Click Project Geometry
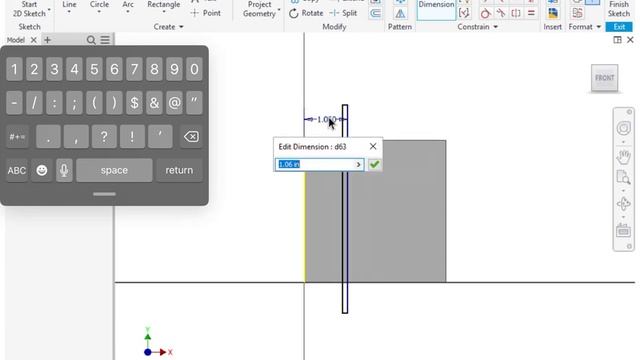Viewport: 640px width, 360px height. (259, 9)
